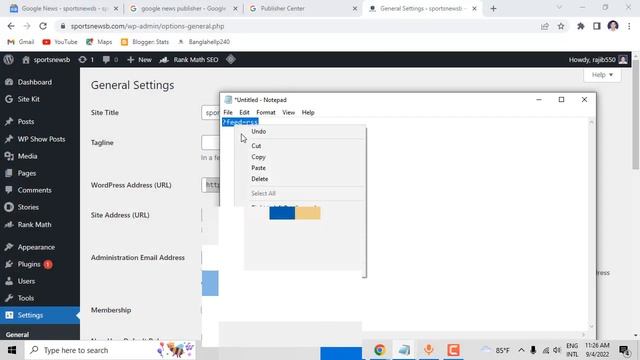This screenshot has width=640, height=360.
Task: Open YouTube bookmark
Action: tap(60, 42)
